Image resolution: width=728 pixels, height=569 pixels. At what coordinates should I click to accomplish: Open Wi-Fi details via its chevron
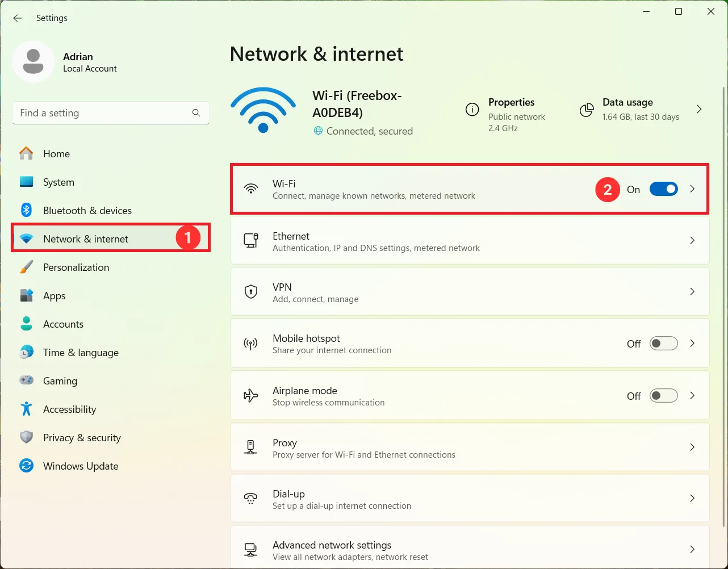tap(692, 189)
